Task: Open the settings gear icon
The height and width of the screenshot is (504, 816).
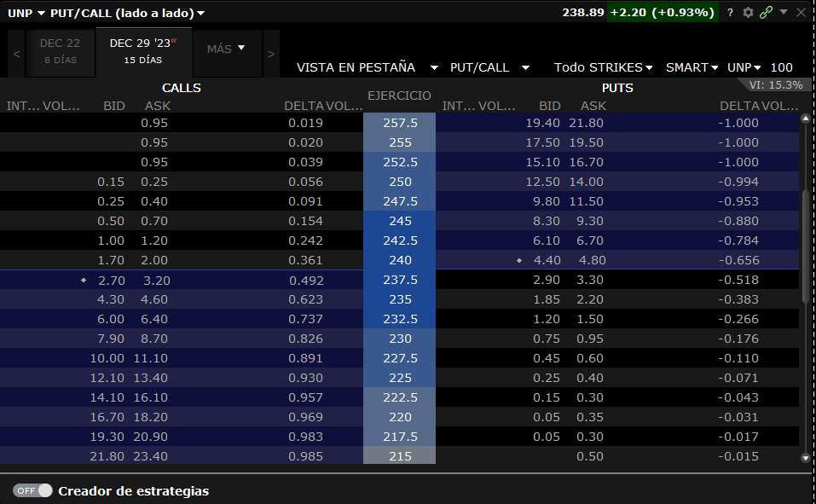Action: tap(749, 13)
